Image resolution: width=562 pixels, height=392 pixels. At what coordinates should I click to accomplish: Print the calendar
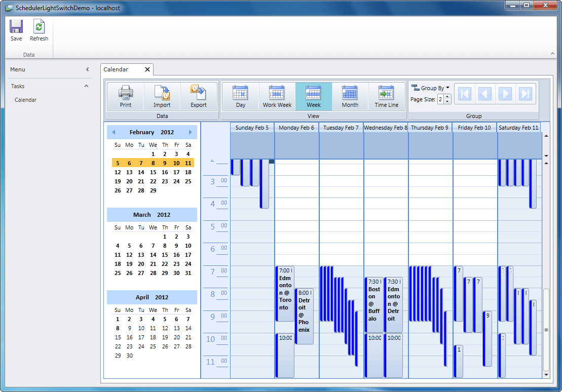[126, 96]
